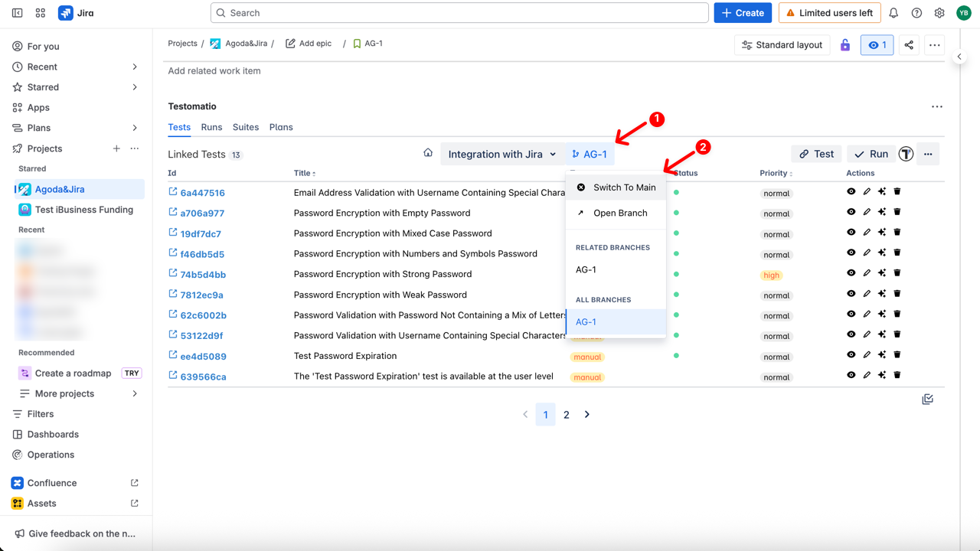This screenshot has height=551, width=980.
Task: Click the Testomatio round logo icon
Action: coord(906,154)
